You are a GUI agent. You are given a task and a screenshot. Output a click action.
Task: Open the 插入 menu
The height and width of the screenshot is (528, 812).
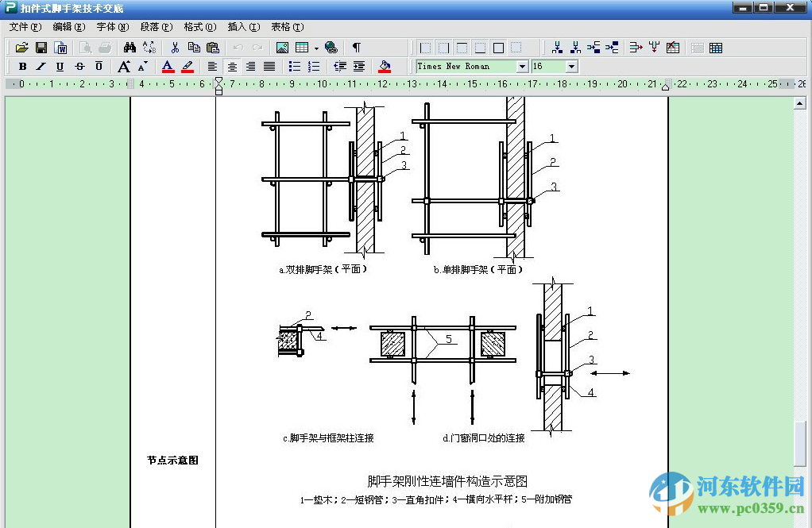tap(243, 27)
